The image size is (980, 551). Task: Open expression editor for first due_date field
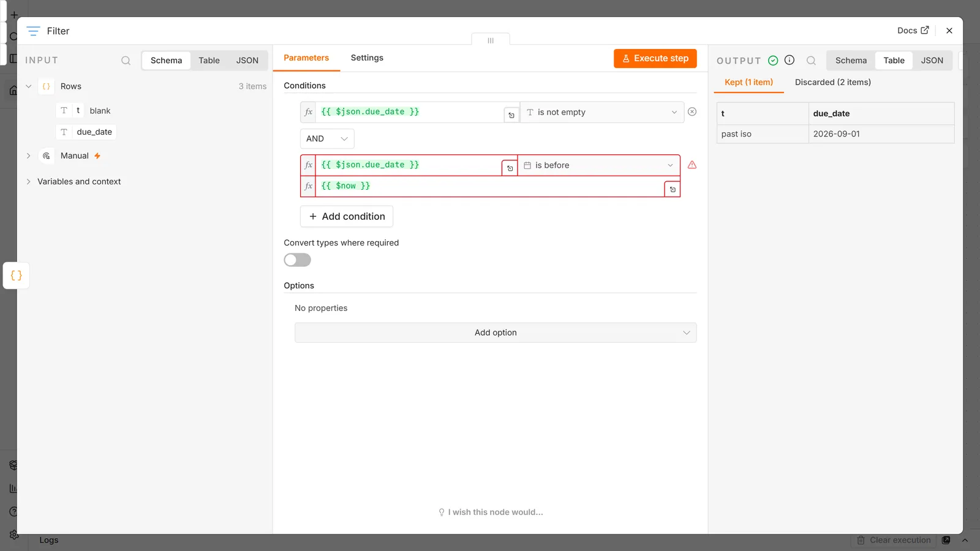[x=511, y=115]
